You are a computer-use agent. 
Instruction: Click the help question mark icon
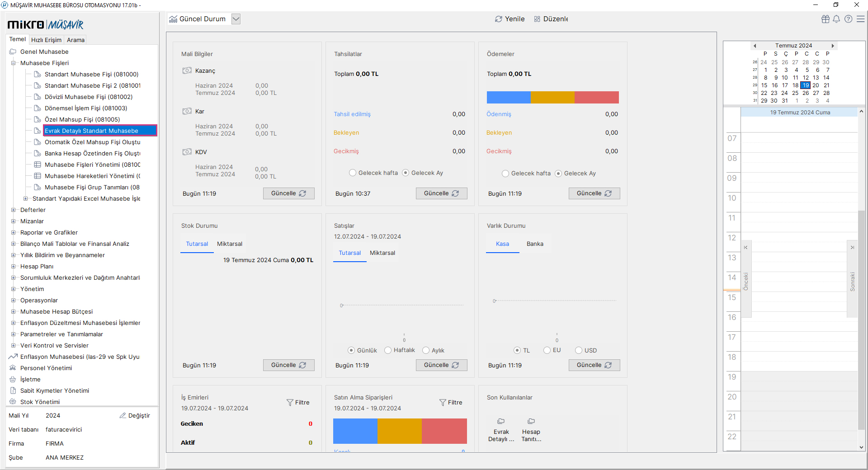tap(848, 19)
